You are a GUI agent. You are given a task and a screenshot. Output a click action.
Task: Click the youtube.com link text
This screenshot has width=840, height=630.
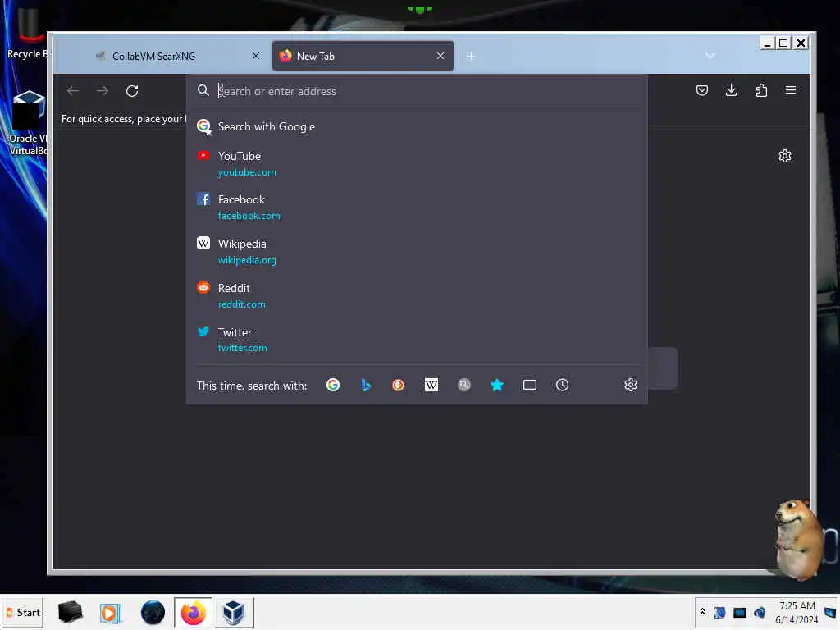point(247,172)
